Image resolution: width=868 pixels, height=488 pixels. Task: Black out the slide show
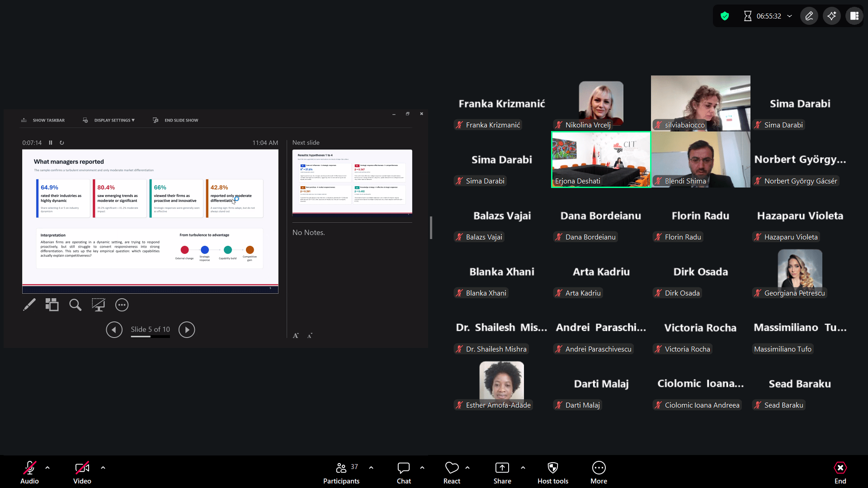(x=98, y=305)
